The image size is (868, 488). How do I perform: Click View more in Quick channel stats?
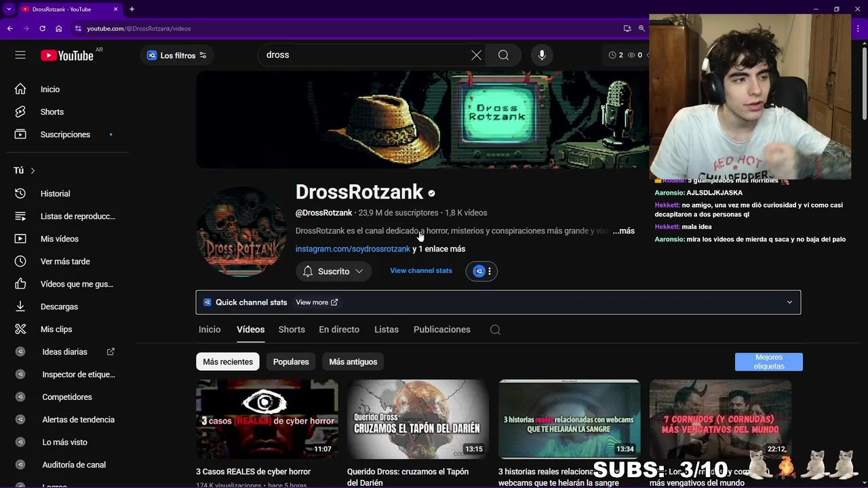click(317, 302)
